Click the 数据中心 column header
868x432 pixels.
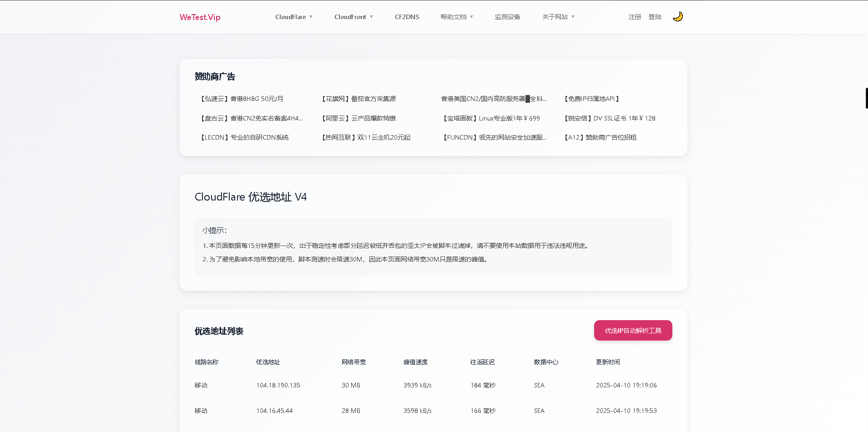[546, 362]
